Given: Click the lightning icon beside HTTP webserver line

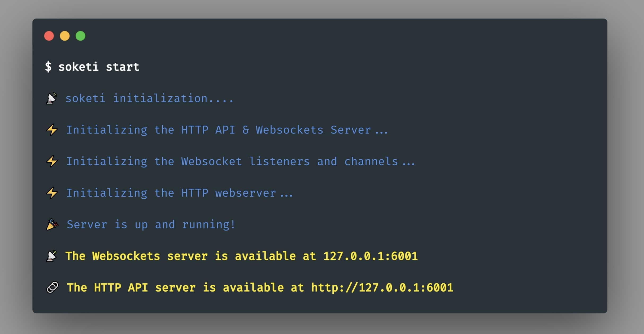Looking at the screenshot, I should point(52,193).
